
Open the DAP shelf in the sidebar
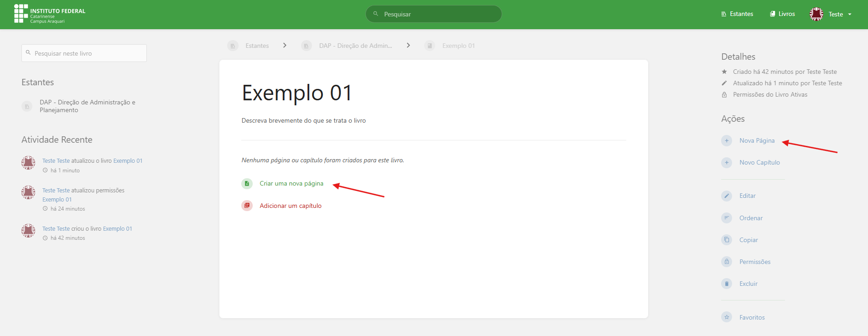click(87, 106)
